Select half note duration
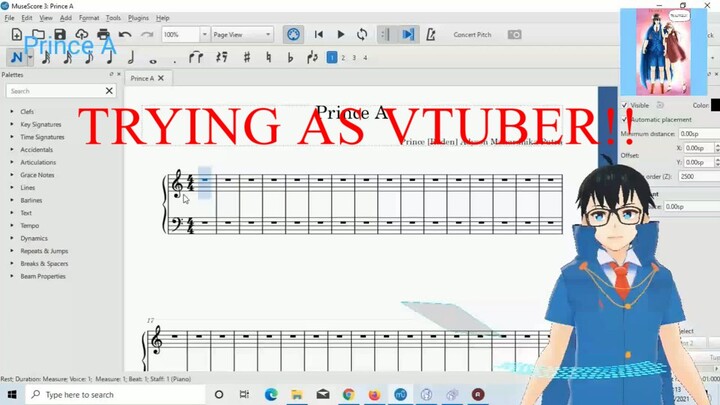The height and width of the screenshot is (405, 720). pyautogui.click(x=131, y=57)
